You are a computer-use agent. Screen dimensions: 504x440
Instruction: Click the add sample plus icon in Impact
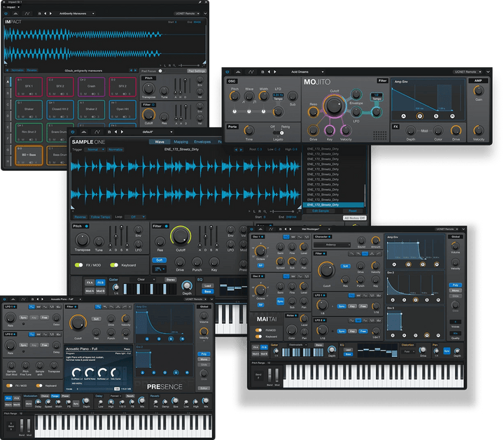pyautogui.click(x=7, y=70)
